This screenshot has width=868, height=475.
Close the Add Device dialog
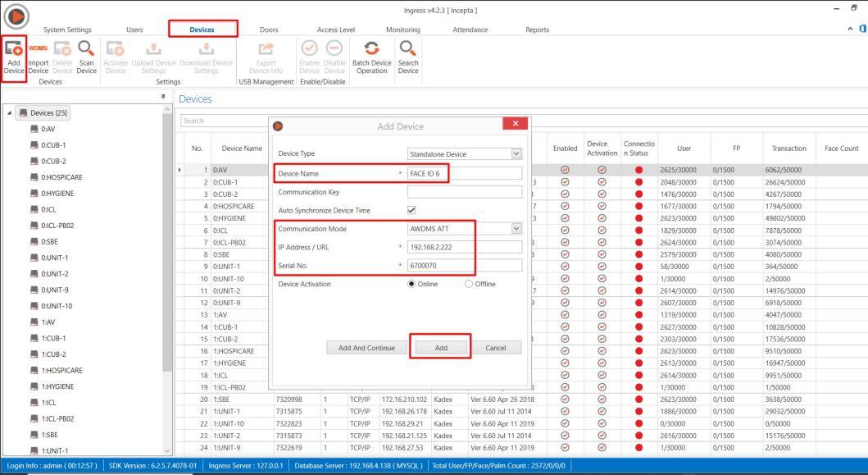515,124
